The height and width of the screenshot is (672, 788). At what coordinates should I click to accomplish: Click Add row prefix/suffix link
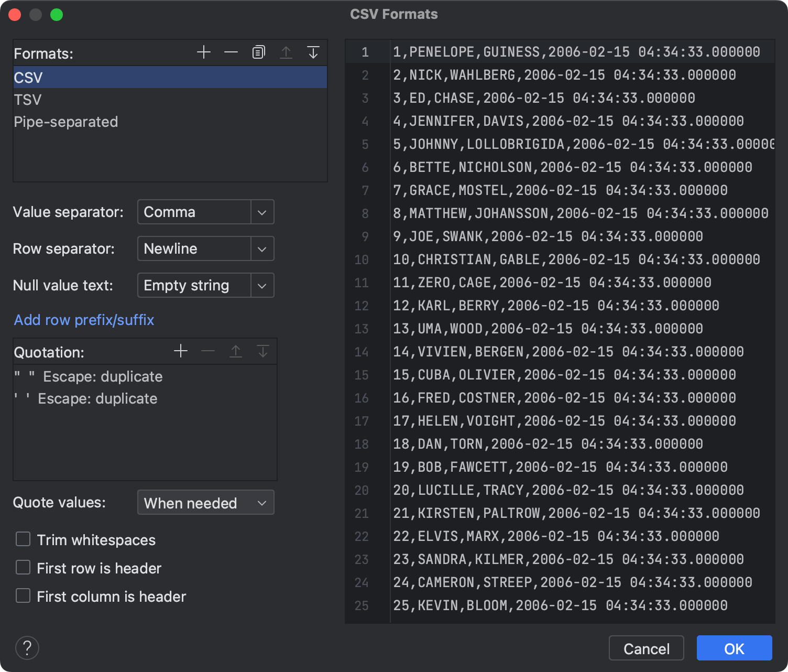point(84,320)
